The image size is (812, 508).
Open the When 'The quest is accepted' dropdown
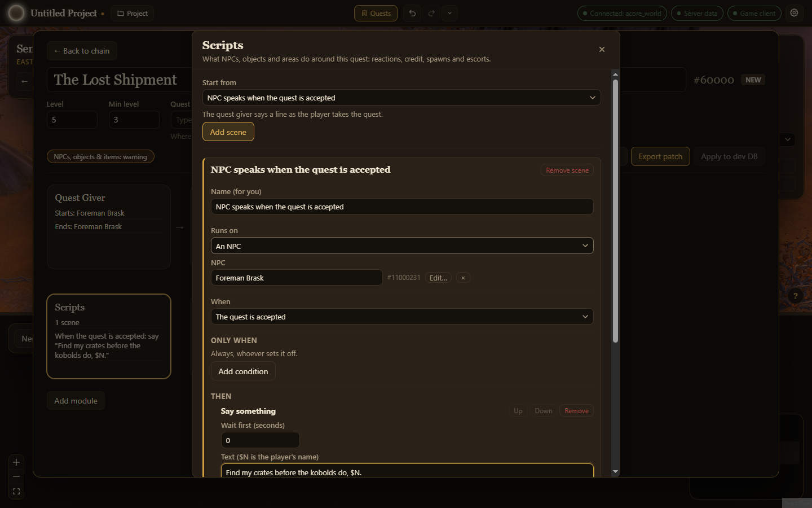pyautogui.click(x=402, y=317)
